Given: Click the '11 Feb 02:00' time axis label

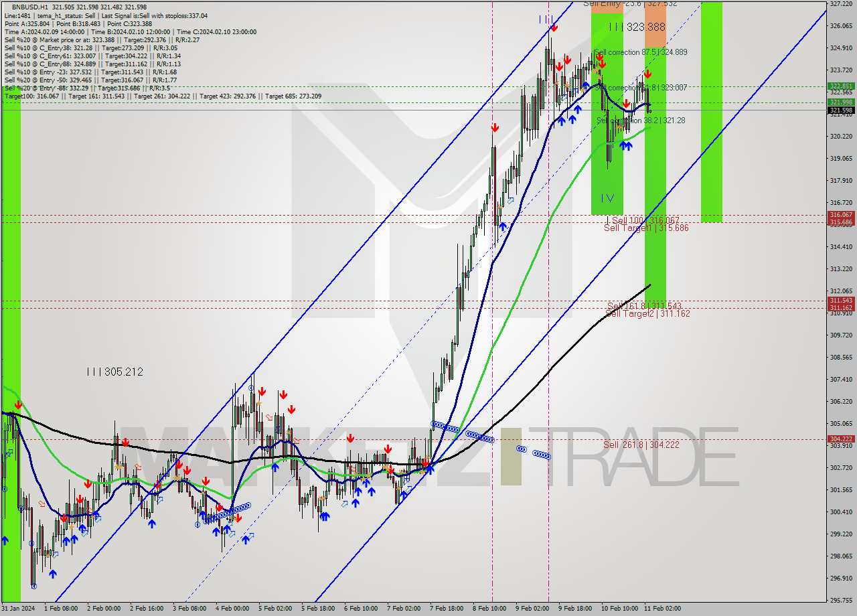Looking at the screenshot, I should [662, 609].
